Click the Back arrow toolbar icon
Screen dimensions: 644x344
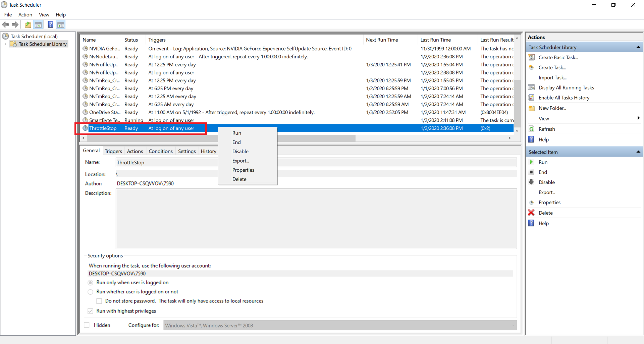(x=6, y=24)
